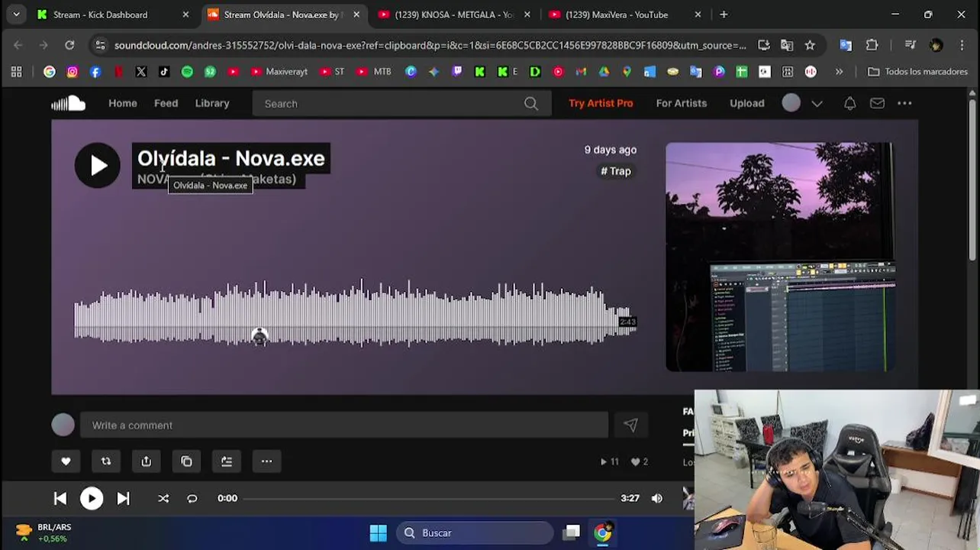Toggle repeat in the player bar
The image size is (980, 550).
coord(192,498)
